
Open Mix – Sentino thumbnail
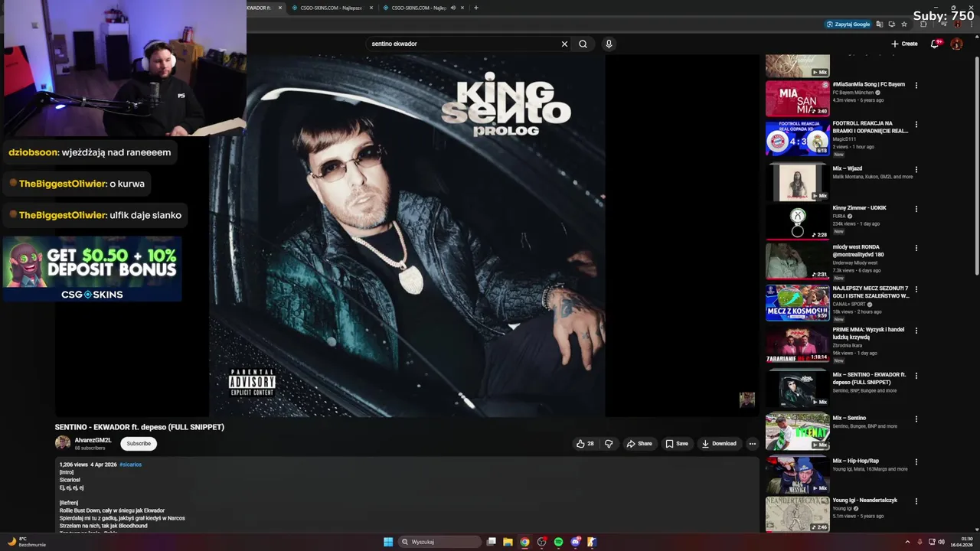(797, 432)
